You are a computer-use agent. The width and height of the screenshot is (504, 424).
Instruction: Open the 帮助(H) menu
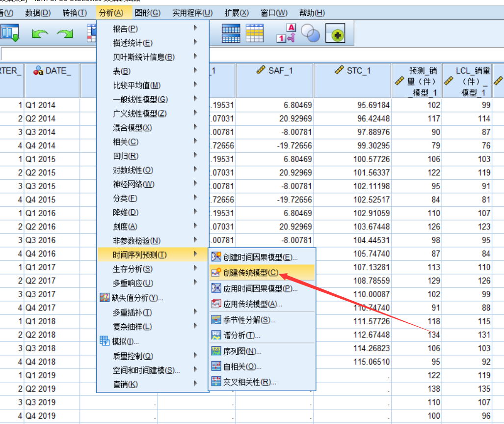(x=312, y=13)
